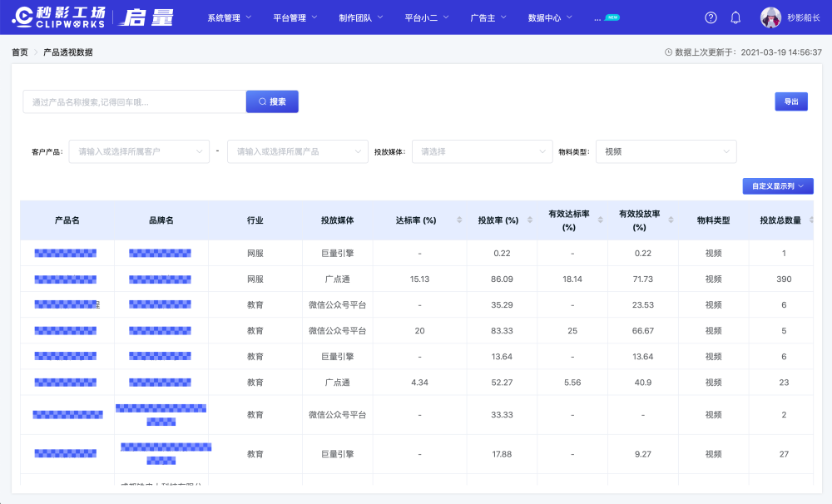Click the 产品名 column header
Screen dimensions: 832x504
point(67,220)
